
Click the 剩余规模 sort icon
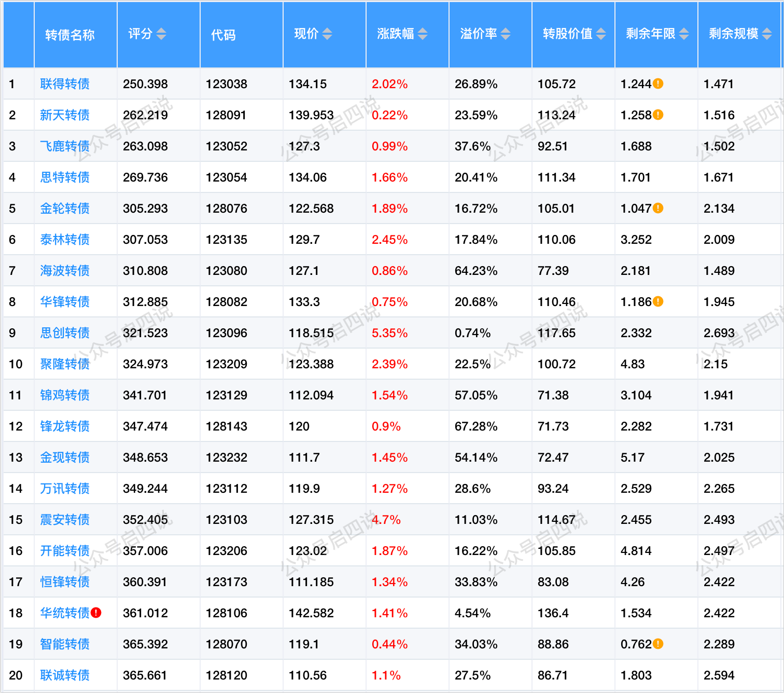767,34
